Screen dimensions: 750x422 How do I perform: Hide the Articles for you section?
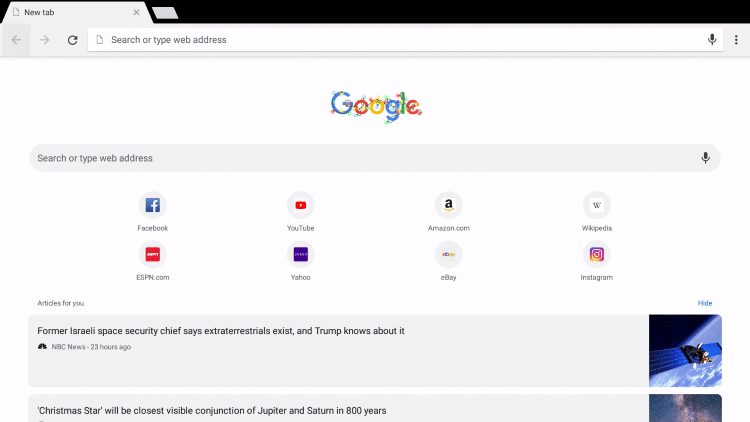pos(705,303)
